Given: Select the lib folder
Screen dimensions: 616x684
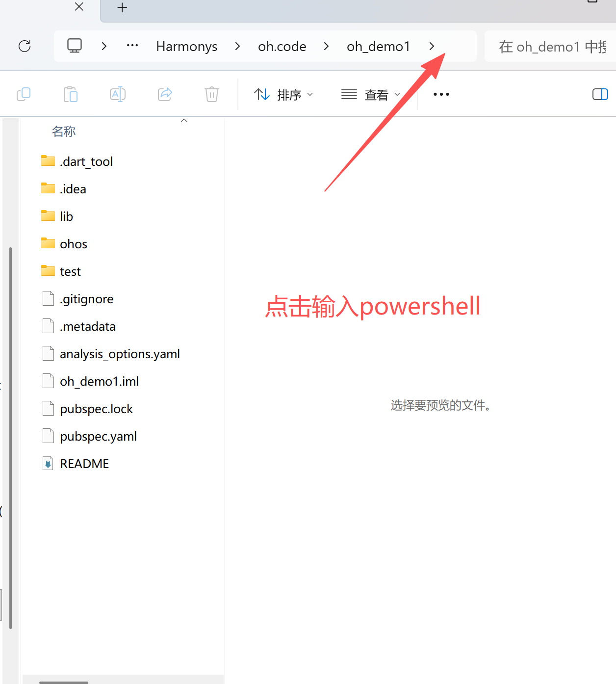Looking at the screenshot, I should (x=66, y=216).
